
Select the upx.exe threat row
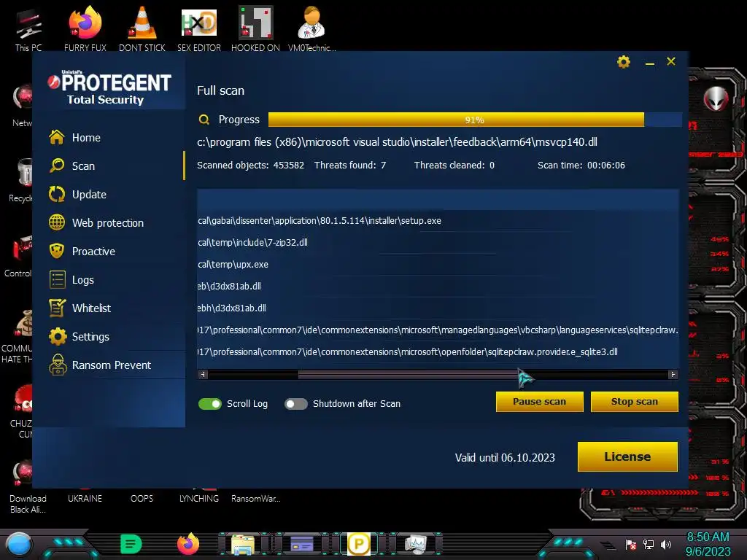(438, 265)
